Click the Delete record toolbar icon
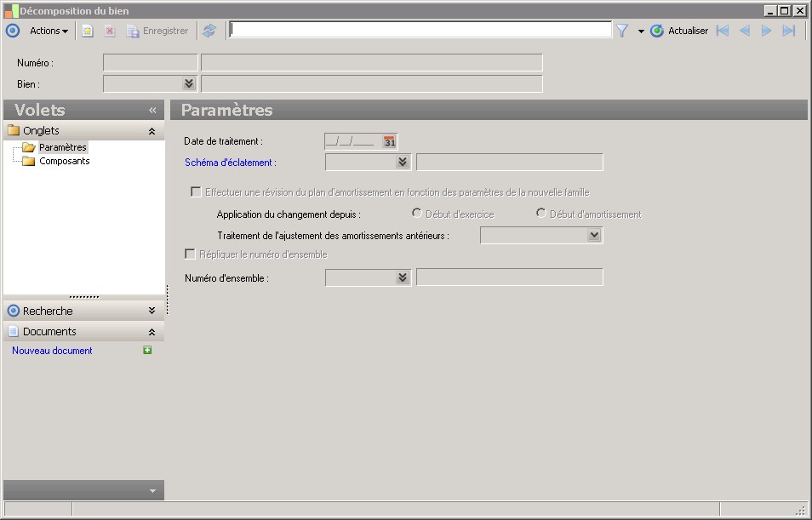Screen dimensions: 812x520 [109, 31]
